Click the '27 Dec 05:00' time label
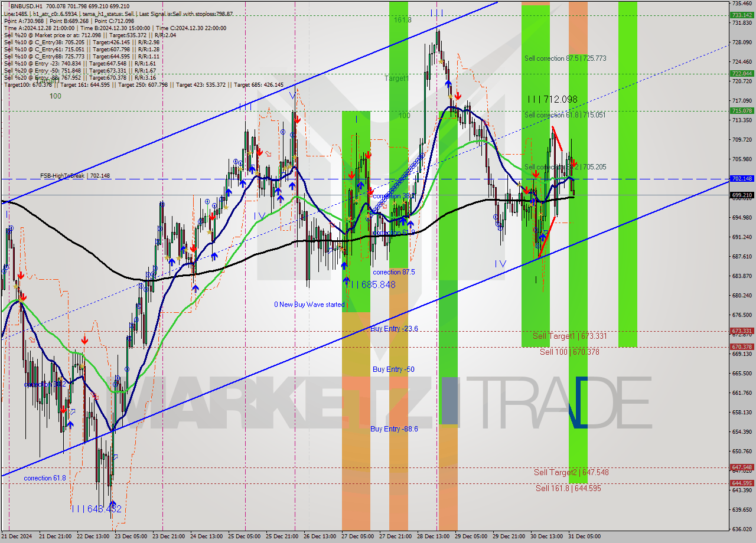This screenshot has width=756, height=543. click(x=358, y=537)
